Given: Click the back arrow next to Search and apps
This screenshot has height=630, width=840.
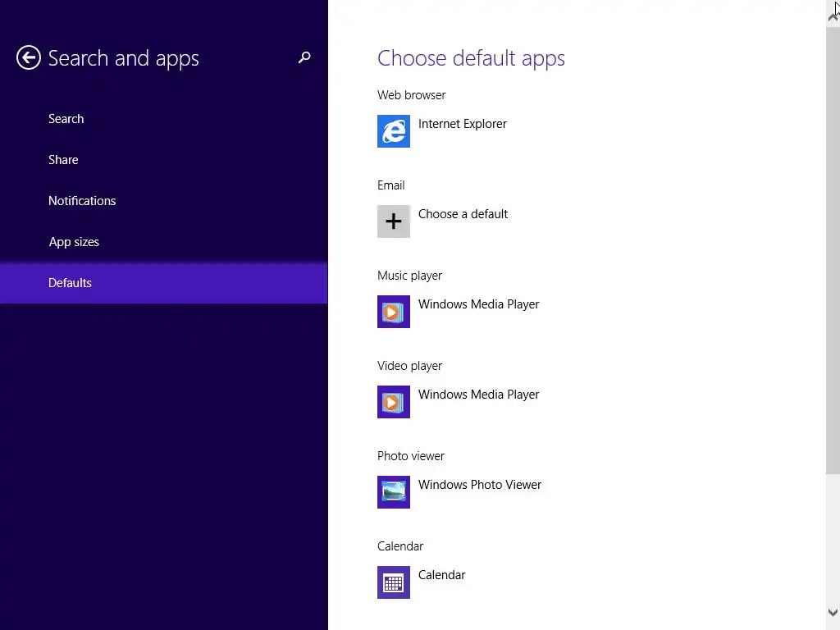Looking at the screenshot, I should 29,57.
